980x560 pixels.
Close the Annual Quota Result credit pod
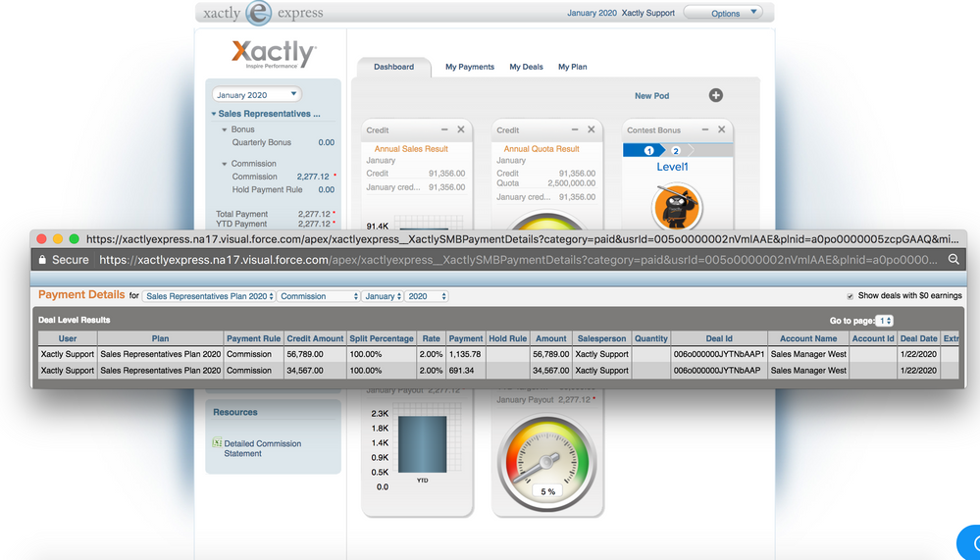pos(592,129)
